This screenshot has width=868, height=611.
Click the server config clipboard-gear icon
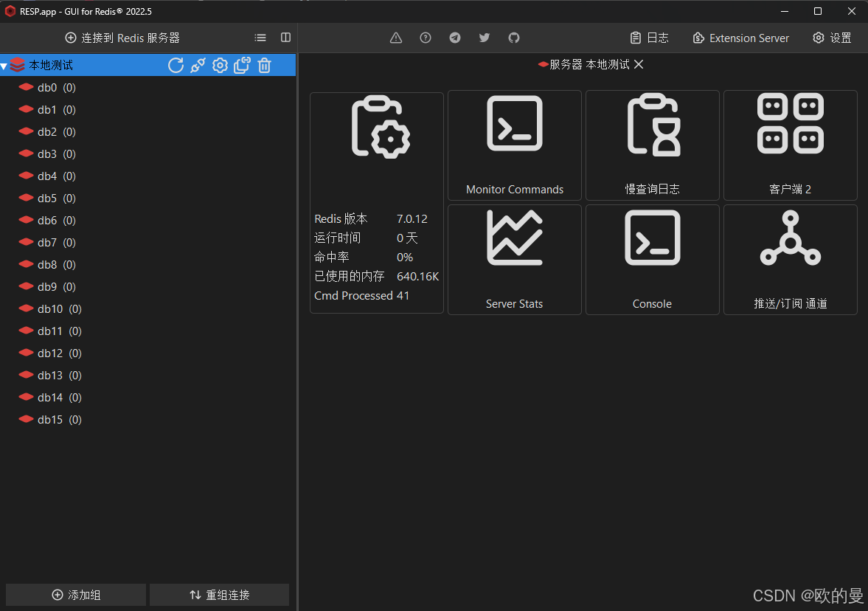coord(381,128)
